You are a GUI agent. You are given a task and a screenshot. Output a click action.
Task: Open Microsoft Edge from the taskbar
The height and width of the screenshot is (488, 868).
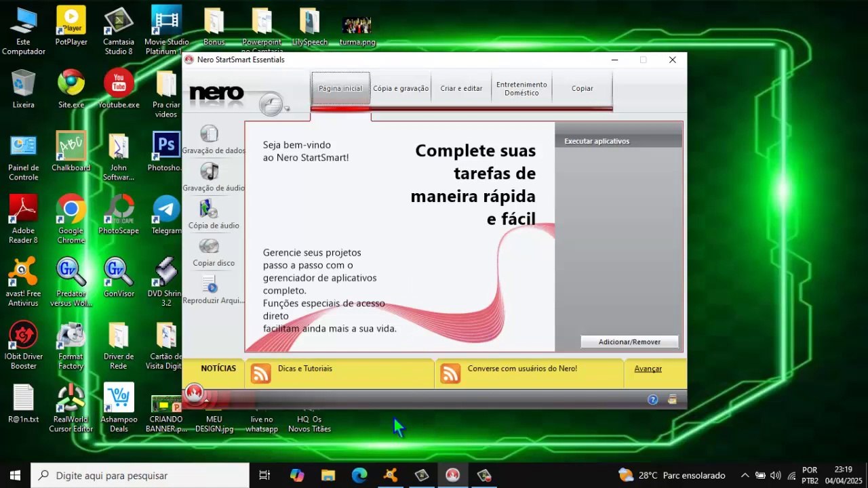tap(359, 476)
